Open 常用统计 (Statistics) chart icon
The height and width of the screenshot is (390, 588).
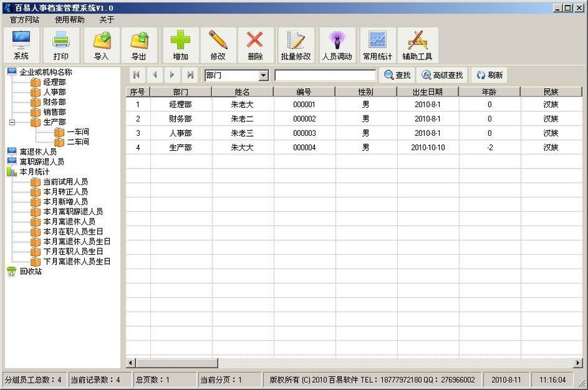pos(378,44)
